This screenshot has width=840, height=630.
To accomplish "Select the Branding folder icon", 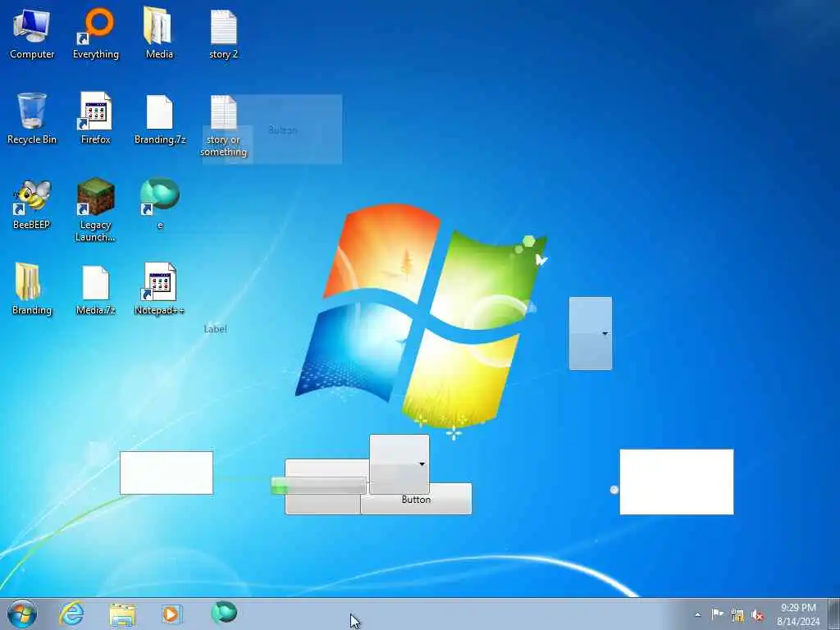I will point(32,290).
